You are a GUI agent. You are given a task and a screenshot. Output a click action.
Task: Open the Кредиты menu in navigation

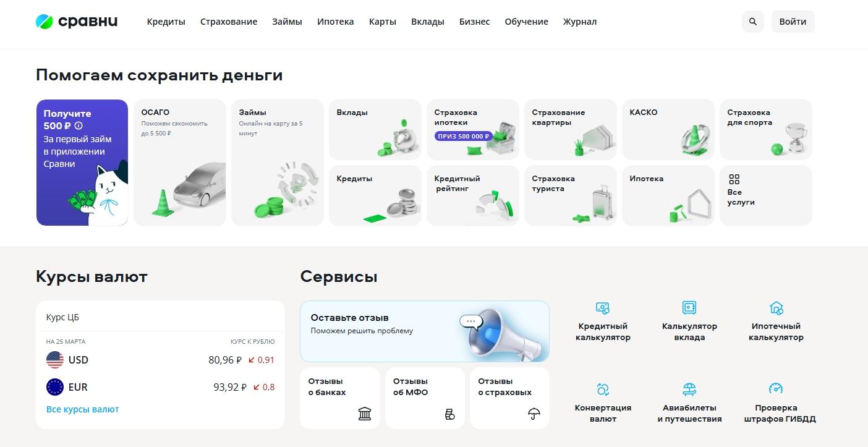click(166, 22)
